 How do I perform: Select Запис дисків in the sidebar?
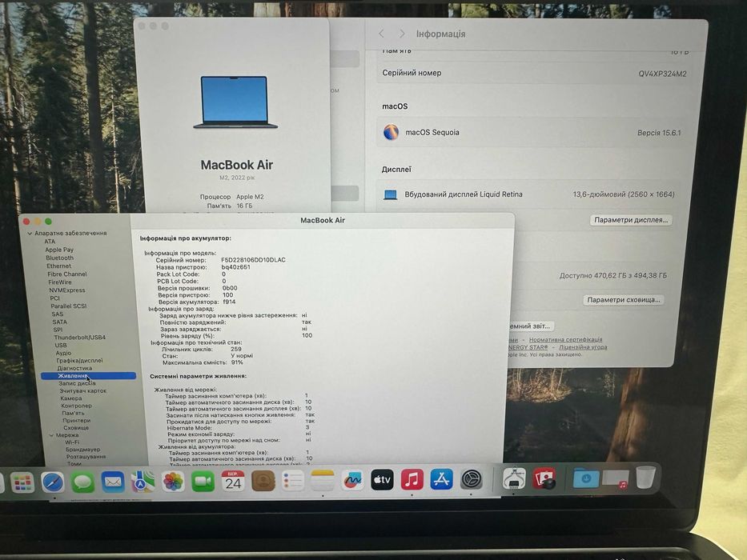pos(77,383)
